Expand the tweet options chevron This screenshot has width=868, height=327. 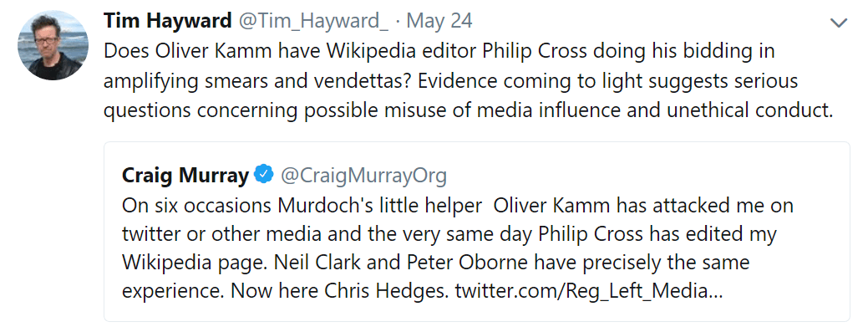point(839,23)
